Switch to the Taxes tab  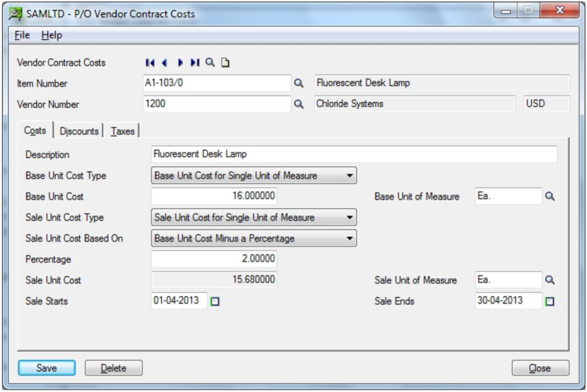[x=122, y=131]
